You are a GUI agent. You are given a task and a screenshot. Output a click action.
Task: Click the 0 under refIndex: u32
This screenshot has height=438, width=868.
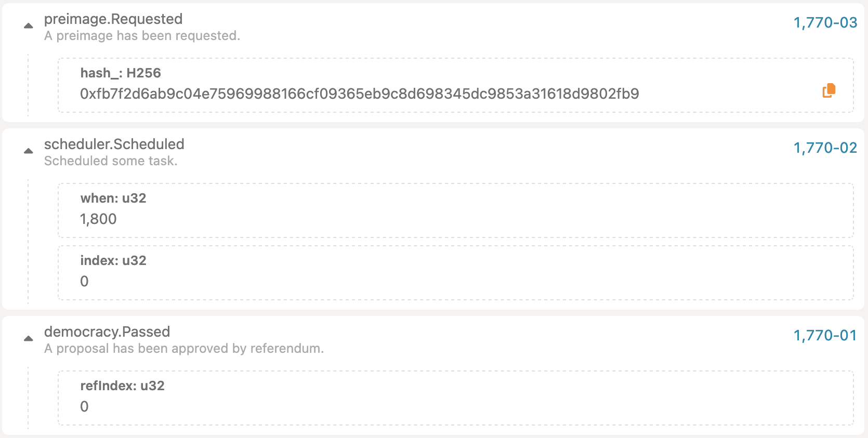point(84,407)
